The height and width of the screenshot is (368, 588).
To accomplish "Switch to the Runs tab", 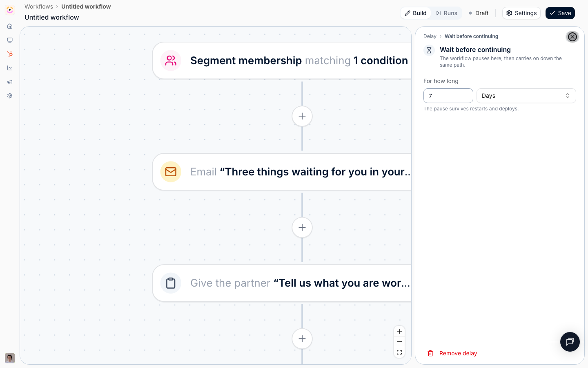I will click(x=446, y=13).
